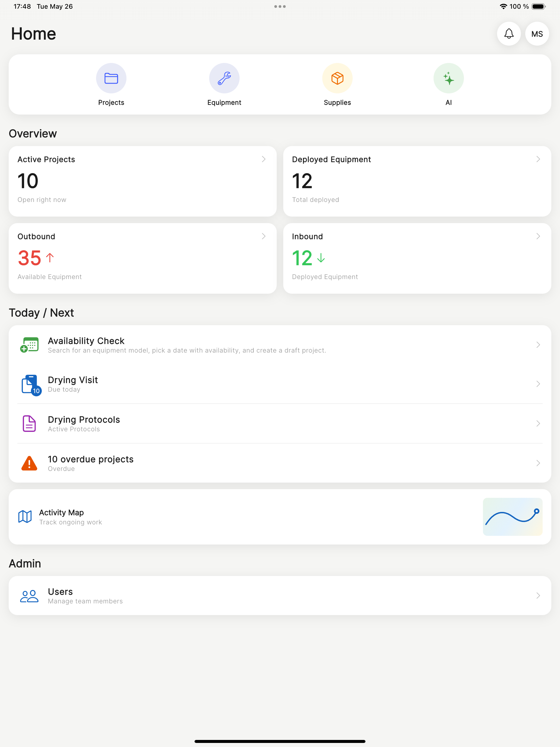The image size is (560, 747).
Task: Open Drying Visit title
Action: click(x=73, y=380)
